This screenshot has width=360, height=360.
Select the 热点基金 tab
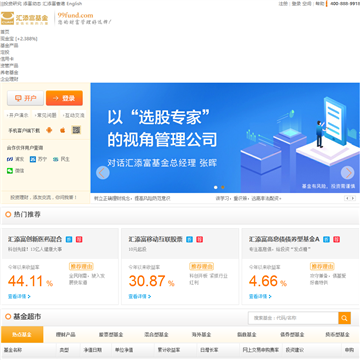[x=22, y=334]
